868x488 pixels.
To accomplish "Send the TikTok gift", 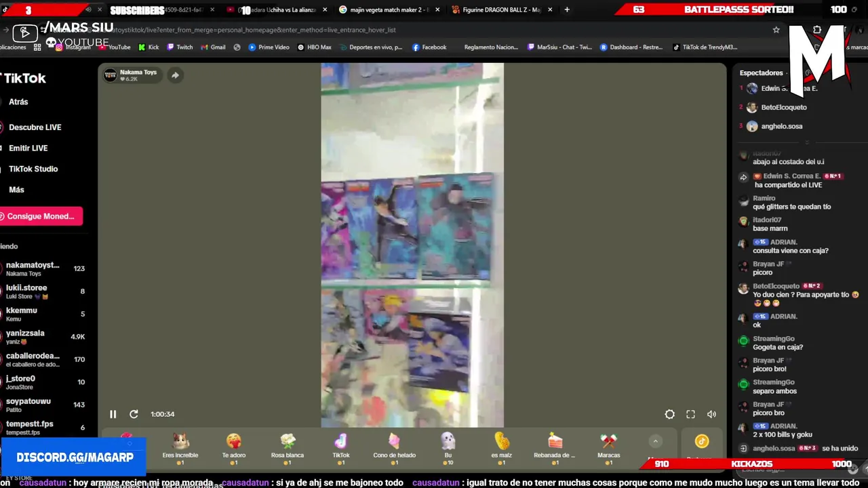I will pyautogui.click(x=341, y=448).
